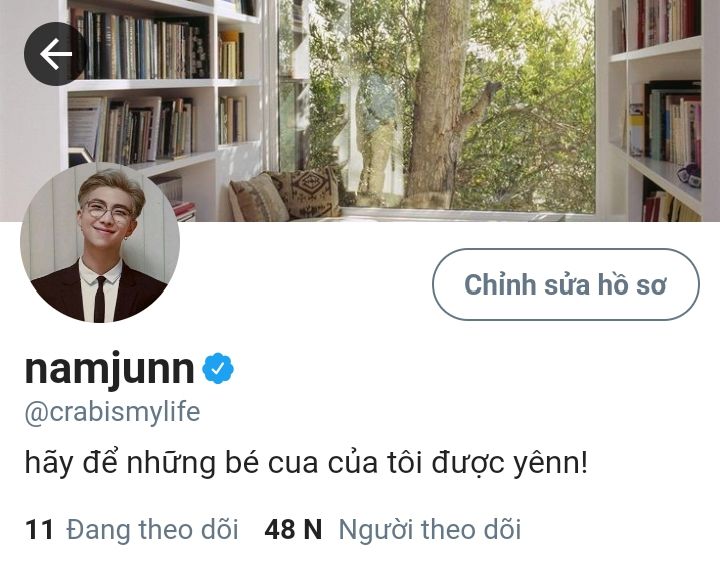Click the follower count 48 N

(x=293, y=530)
